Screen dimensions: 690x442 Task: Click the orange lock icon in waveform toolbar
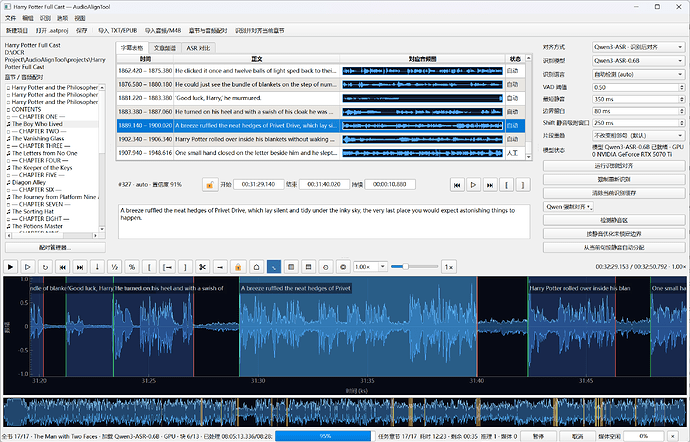(238, 267)
